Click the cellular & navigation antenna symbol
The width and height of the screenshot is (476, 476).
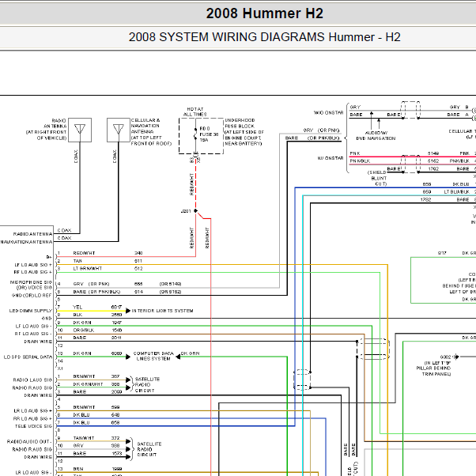[x=119, y=130]
